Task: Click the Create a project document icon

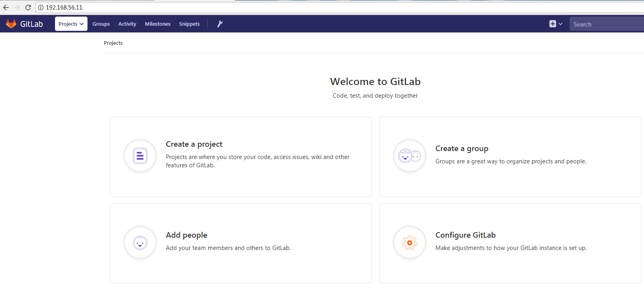Action: 140,156
